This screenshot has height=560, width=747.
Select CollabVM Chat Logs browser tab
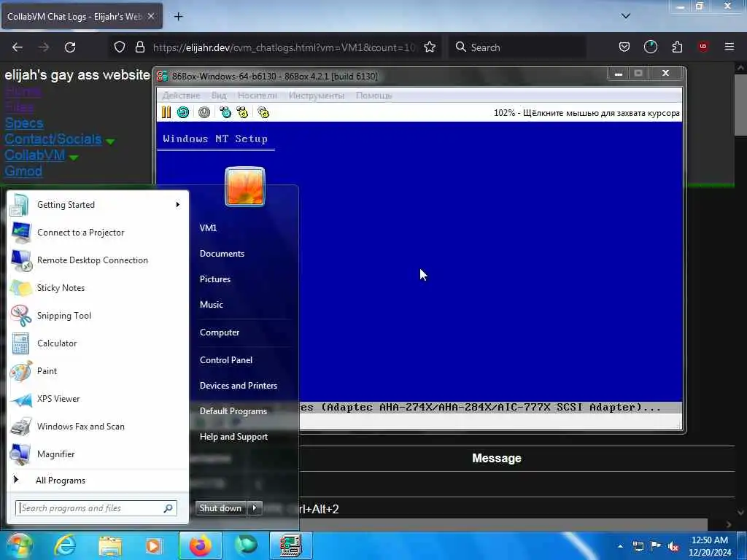coord(82,16)
